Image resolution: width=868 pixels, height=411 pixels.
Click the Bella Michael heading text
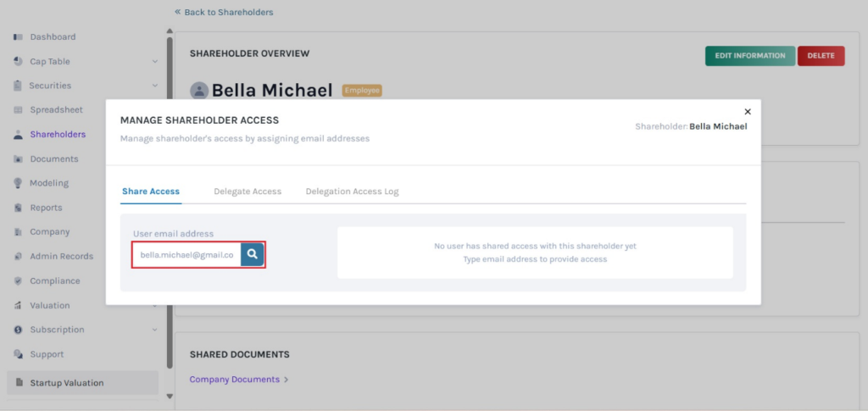(272, 91)
